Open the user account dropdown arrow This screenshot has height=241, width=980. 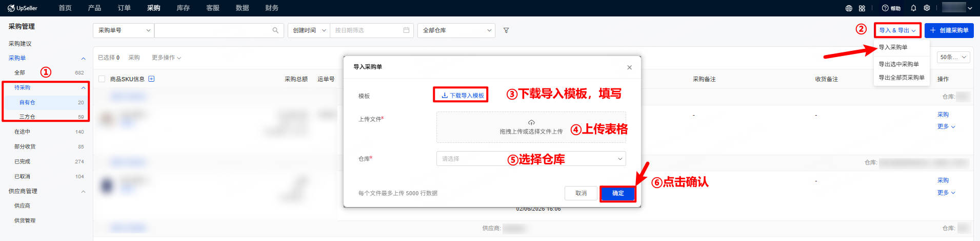click(970, 8)
